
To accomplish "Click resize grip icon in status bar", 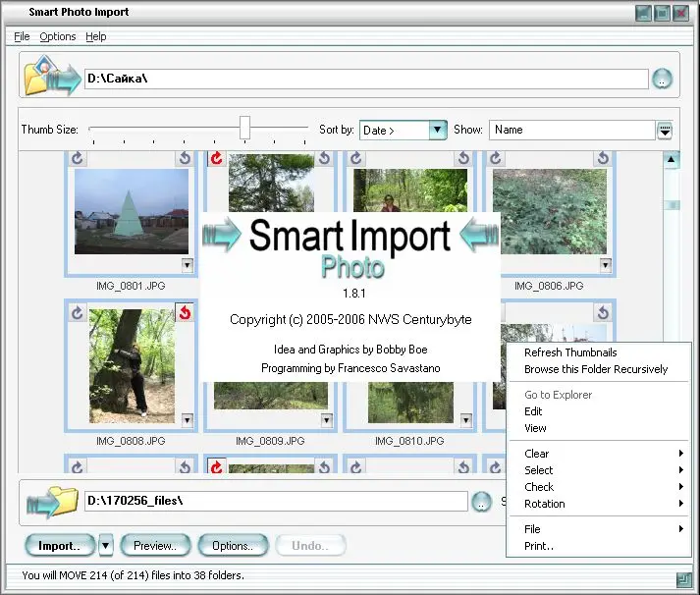I will point(683,579).
